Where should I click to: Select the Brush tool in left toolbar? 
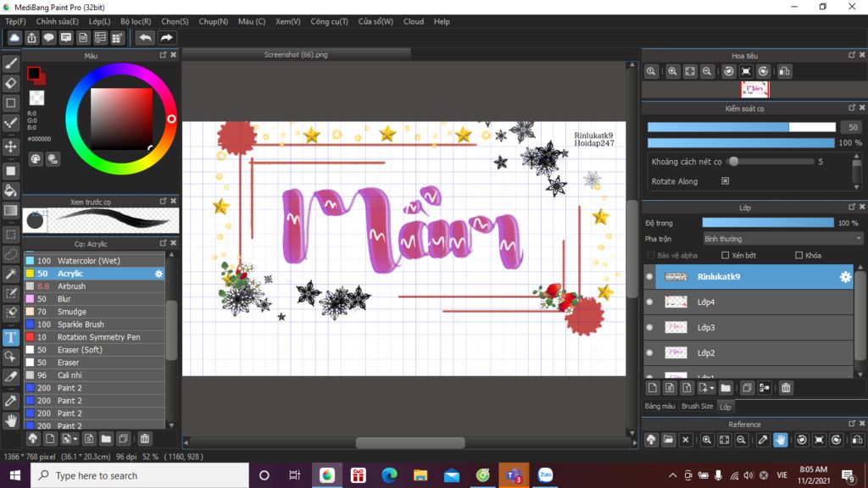pyautogui.click(x=10, y=64)
